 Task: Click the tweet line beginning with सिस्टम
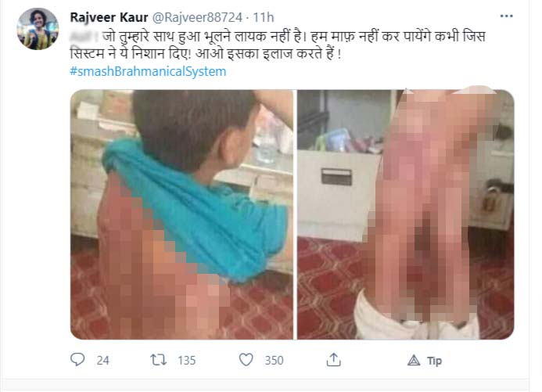click(x=206, y=54)
